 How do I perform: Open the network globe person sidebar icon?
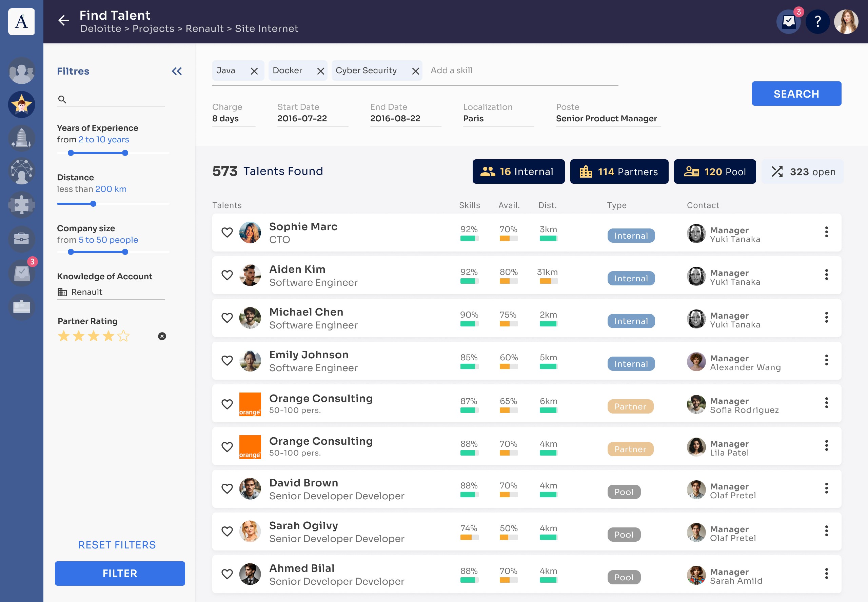click(x=21, y=171)
